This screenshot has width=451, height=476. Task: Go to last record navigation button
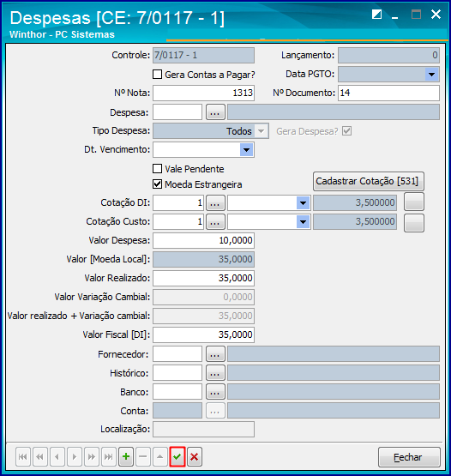click(108, 456)
